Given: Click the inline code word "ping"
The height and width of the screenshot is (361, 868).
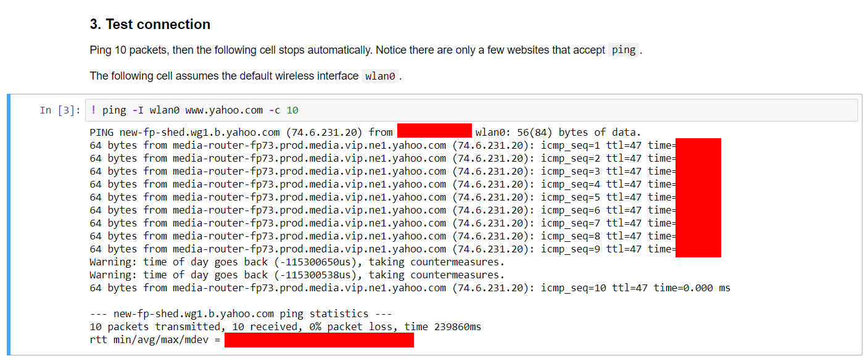Looking at the screenshot, I should [624, 50].
